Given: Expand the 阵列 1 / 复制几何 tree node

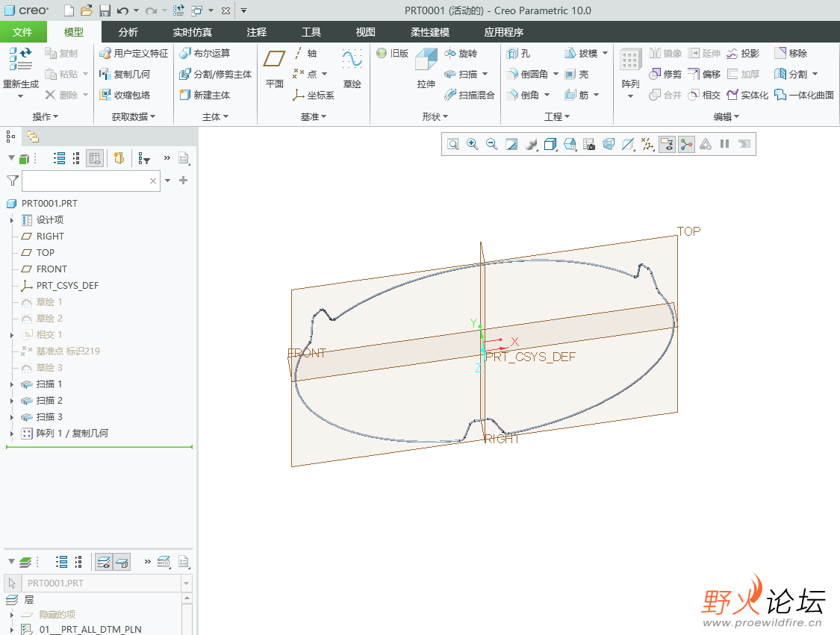Looking at the screenshot, I should tap(12, 433).
